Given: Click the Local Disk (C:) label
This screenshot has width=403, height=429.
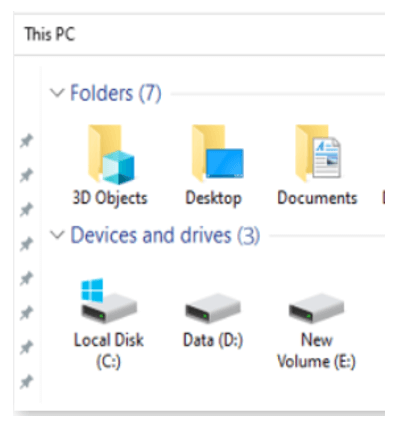Looking at the screenshot, I should tap(109, 351).
